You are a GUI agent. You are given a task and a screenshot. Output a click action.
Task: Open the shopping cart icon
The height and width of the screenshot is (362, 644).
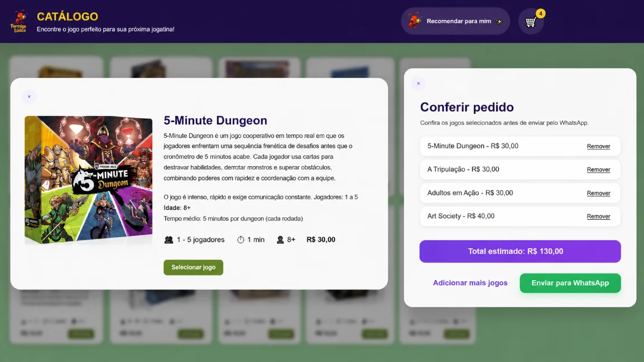point(531,21)
